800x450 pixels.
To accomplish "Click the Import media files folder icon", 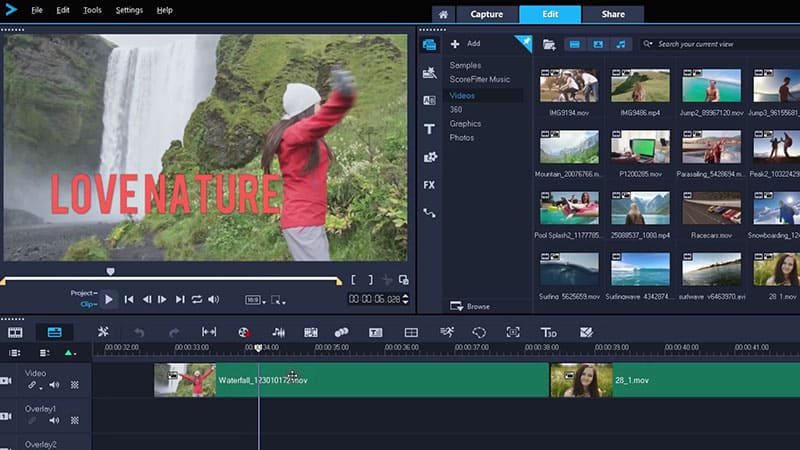I will [x=549, y=44].
